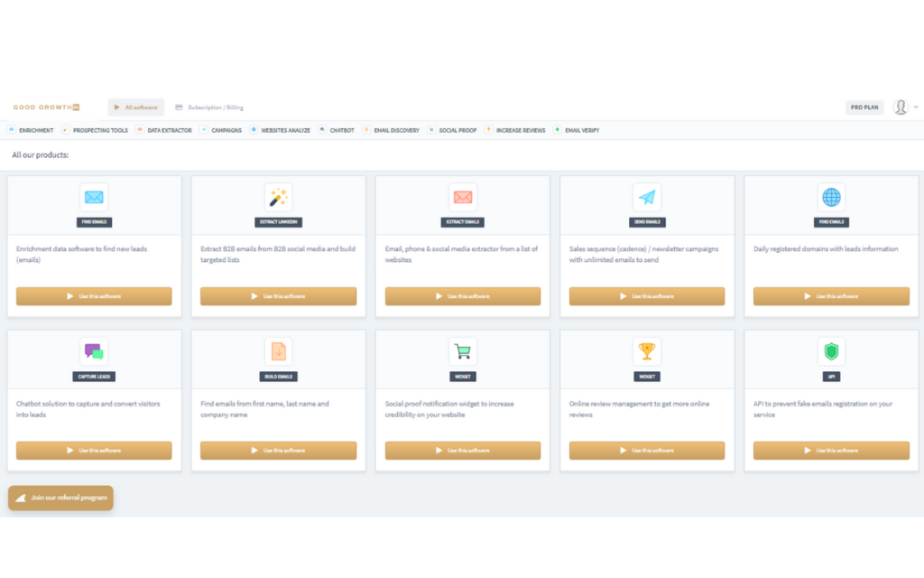This screenshot has height=578, width=924.
Task: Select the Campaigns category
Action: click(x=221, y=130)
